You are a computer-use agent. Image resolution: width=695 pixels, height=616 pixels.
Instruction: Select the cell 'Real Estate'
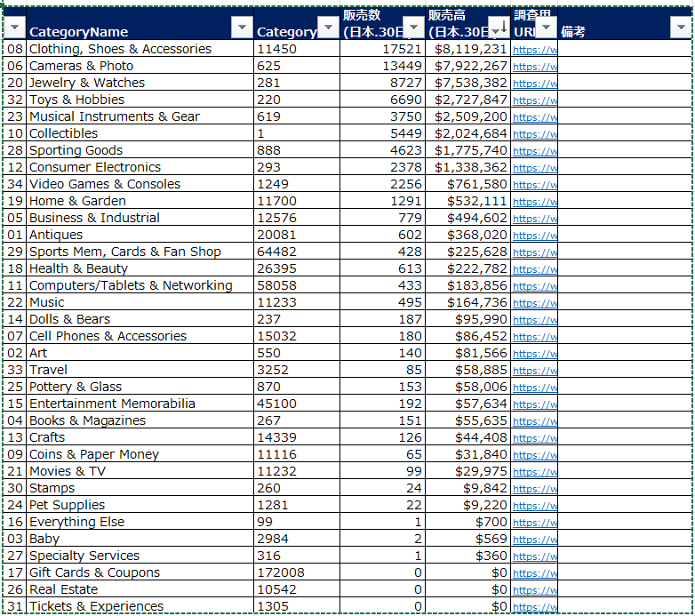pos(140,589)
